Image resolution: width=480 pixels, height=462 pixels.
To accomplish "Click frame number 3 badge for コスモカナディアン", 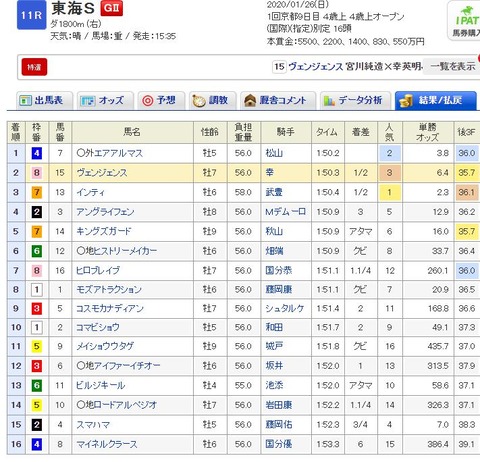I will point(37,308).
